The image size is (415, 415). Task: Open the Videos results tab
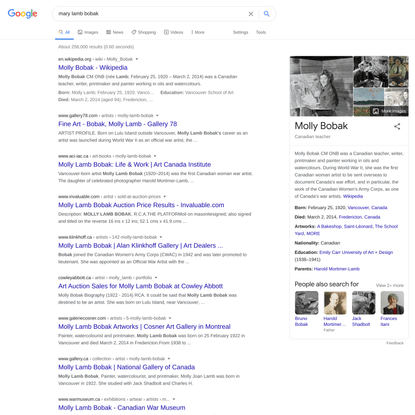173,32
